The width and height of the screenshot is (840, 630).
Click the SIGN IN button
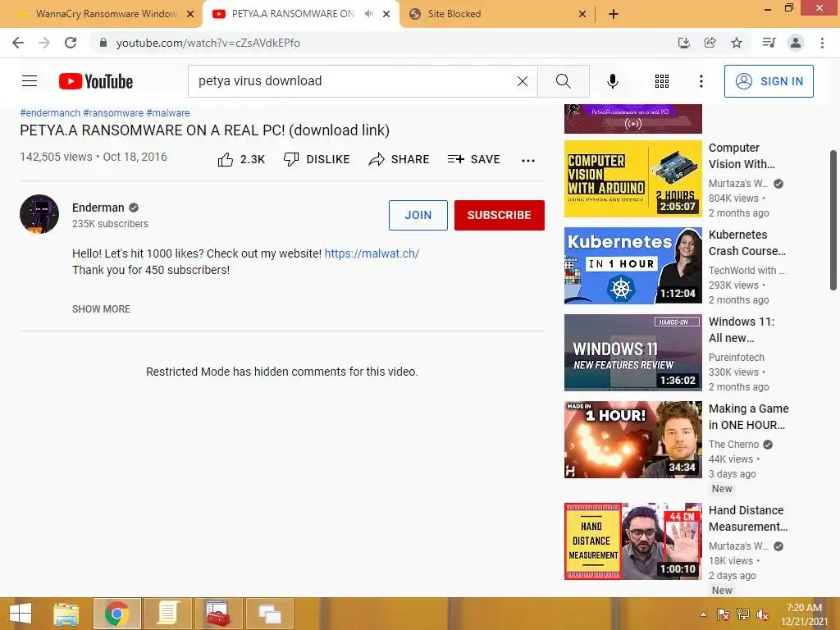coord(769,81)
